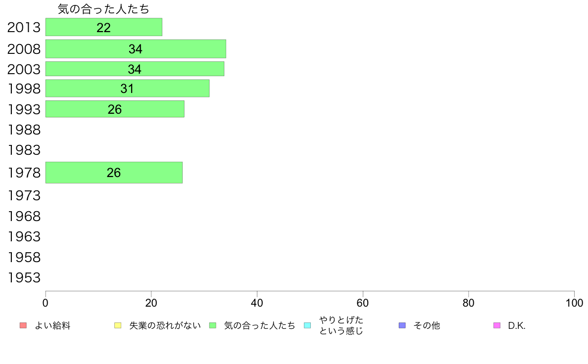
Task: Click the blue その他 legend swatch
Action: tap(402, 325)
